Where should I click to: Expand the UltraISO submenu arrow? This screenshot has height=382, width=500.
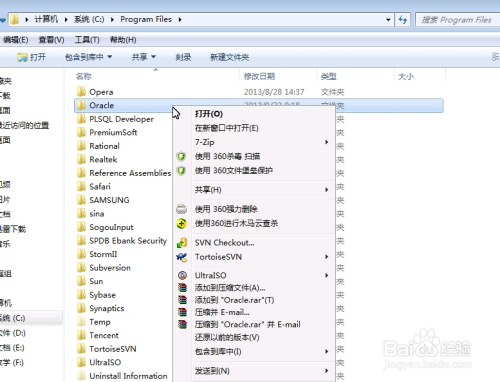point(327,275)
